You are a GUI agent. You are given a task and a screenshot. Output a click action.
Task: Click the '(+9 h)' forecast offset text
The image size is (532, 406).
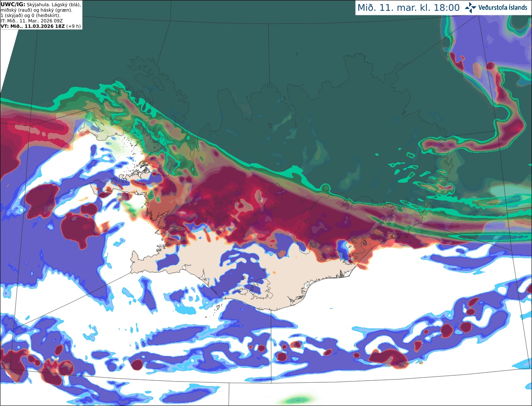click(x=73, y=26)
